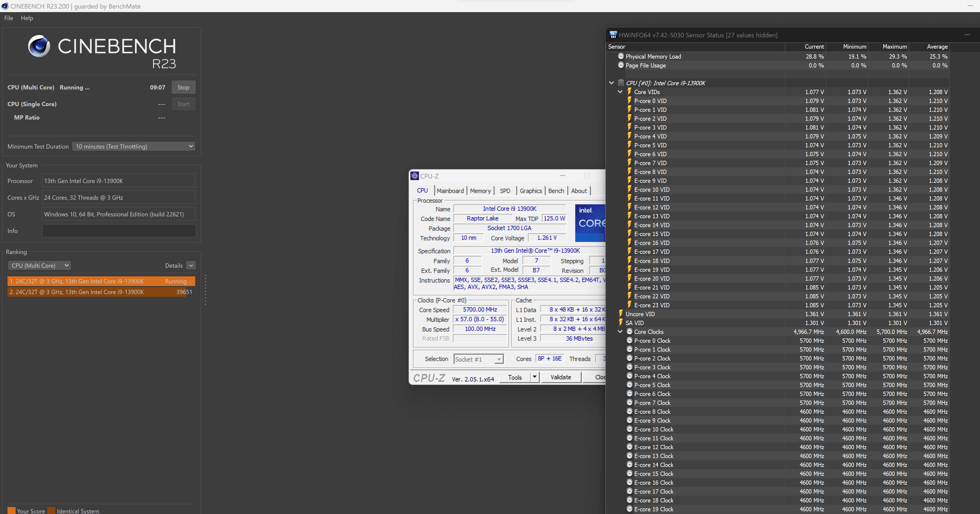Collapse the Core Clocks tree group
The height and width of the screenshot is (514, 980).
pos(620,332)
